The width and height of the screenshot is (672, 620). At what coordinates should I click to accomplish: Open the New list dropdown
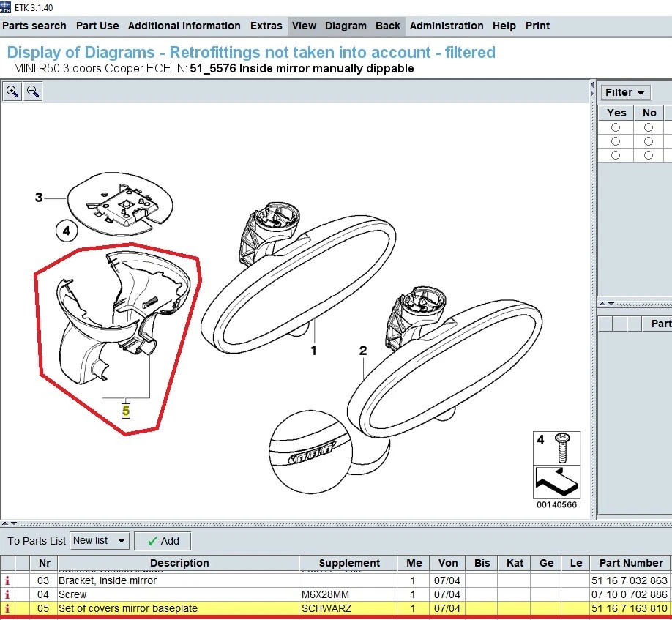pyautogui.click(x=100, y=541)
